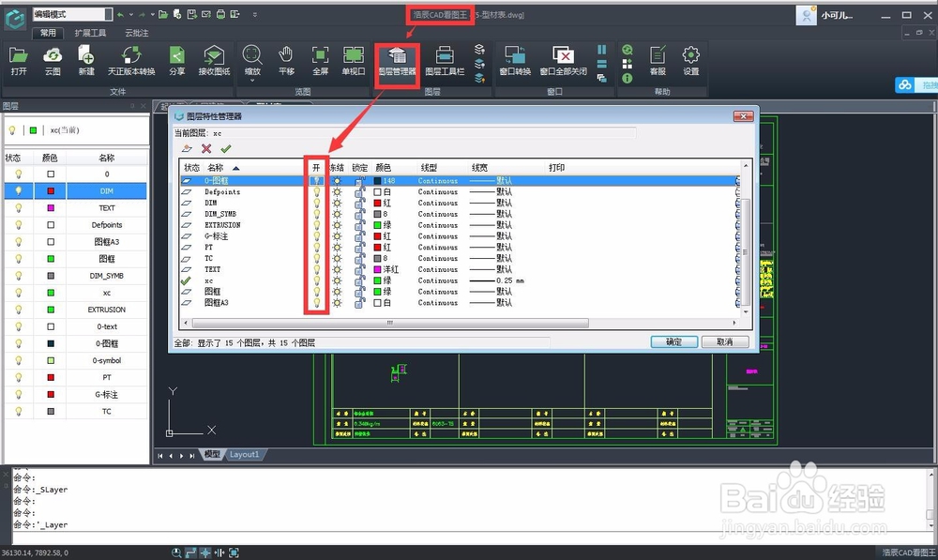The width and height of the screenshot is (938, 560).
Task: Switch to Layout1 tab
Action: pyautogui.click(x=245, y=455)
